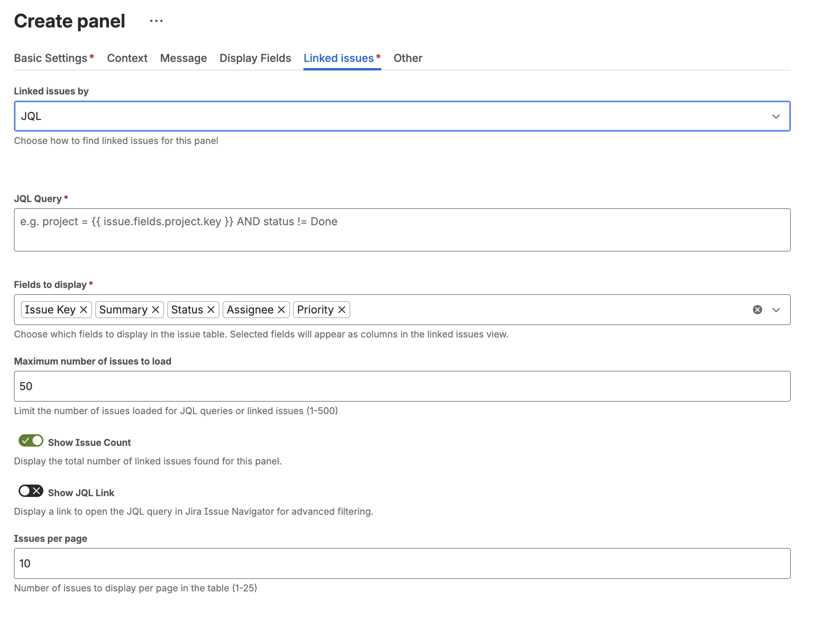Remove the Assignee field chip
This screenshot has width=816, height=644.
[x=281, y=309]
